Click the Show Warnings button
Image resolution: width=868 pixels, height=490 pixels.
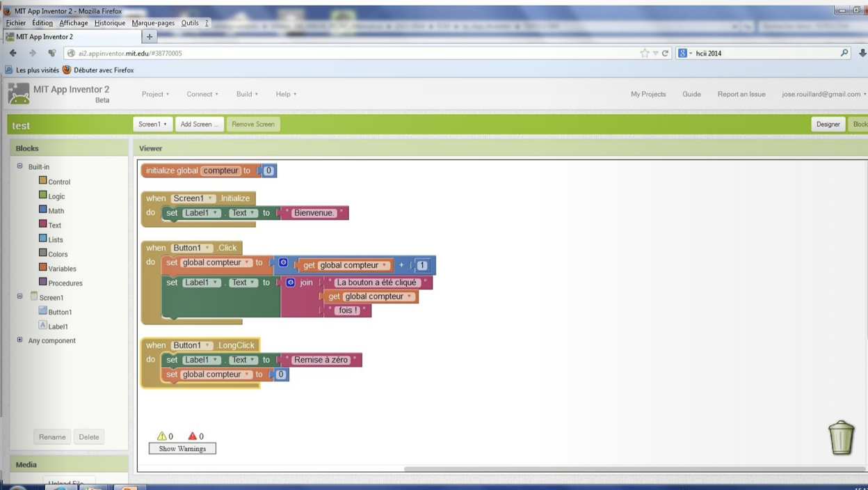click(182, 449)
